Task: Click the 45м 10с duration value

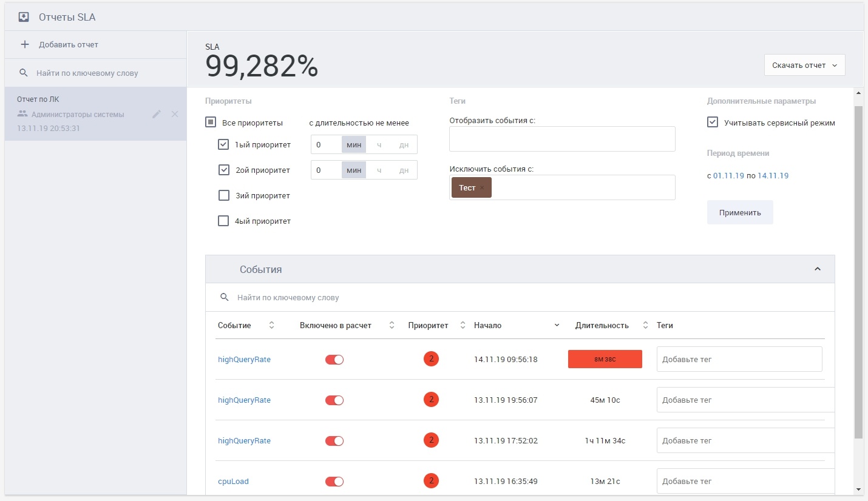Action: click(605, 400)
